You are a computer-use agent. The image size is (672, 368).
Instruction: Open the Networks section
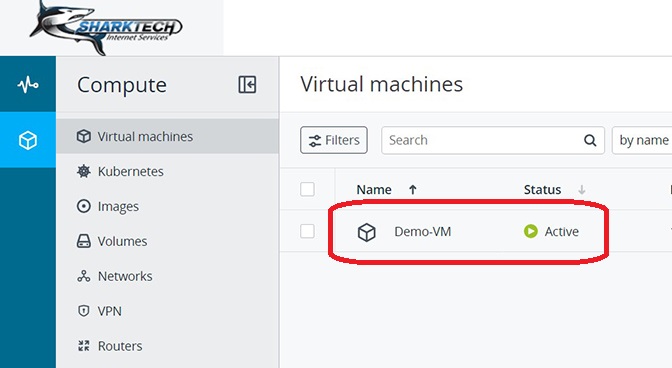tap(168, 276)
